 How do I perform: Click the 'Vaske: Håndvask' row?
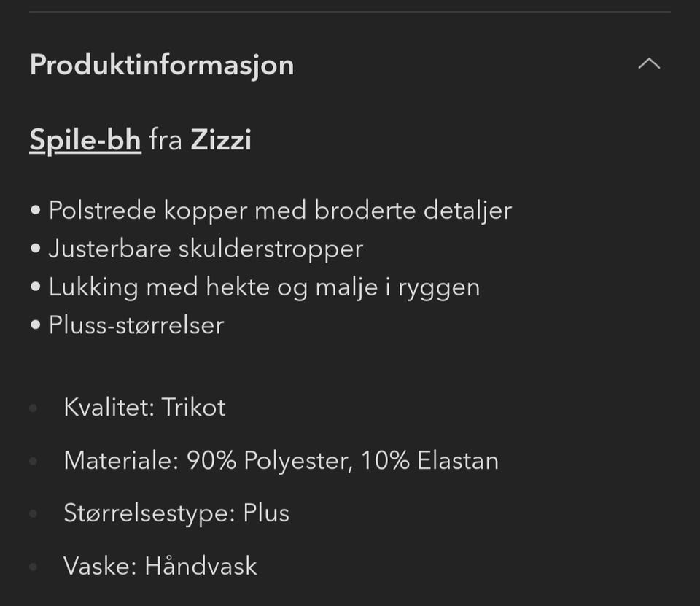pos(160,566)
